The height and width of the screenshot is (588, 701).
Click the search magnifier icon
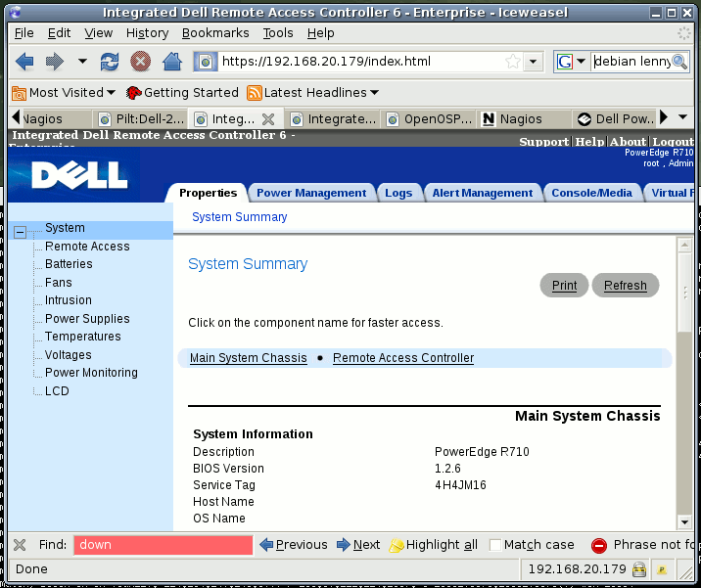point(679,62)
